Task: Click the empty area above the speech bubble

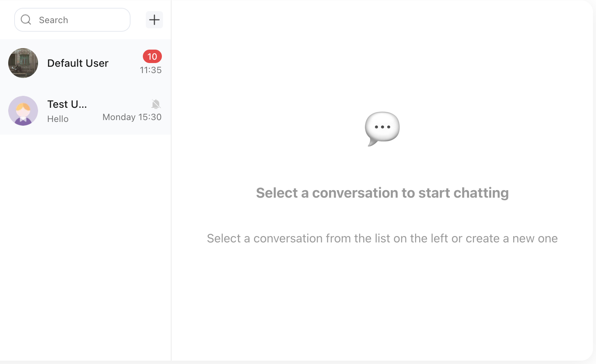Action: coord(382,56)
